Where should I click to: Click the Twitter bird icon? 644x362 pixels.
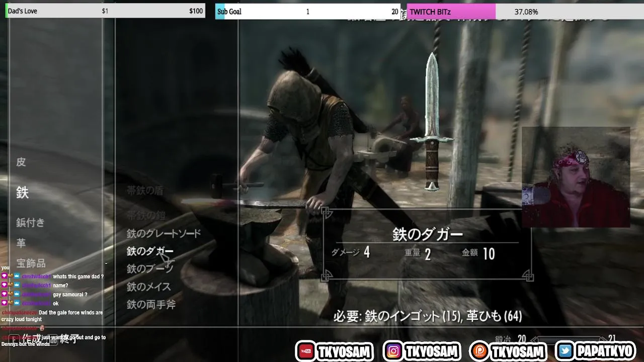point(566,351)
